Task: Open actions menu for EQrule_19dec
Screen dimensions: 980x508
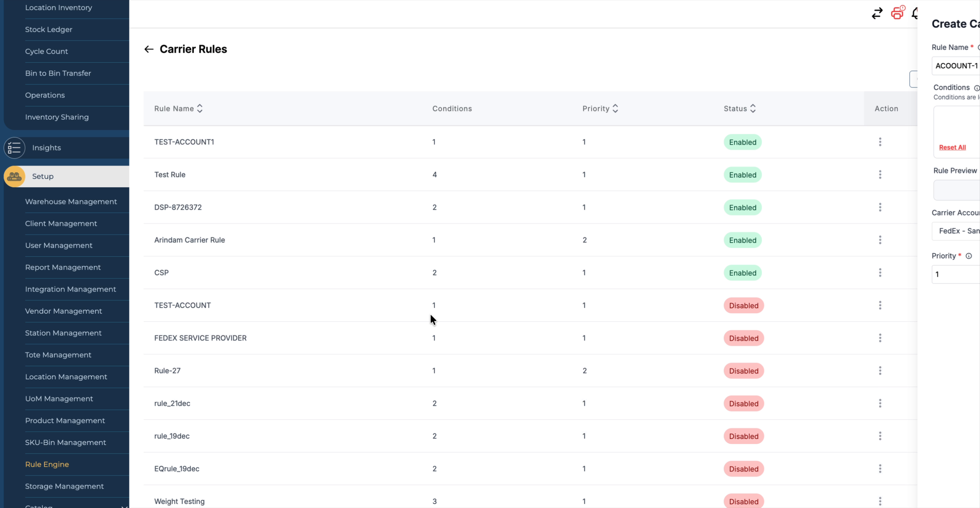Action: pyautogui.click(x=880, y=469)
